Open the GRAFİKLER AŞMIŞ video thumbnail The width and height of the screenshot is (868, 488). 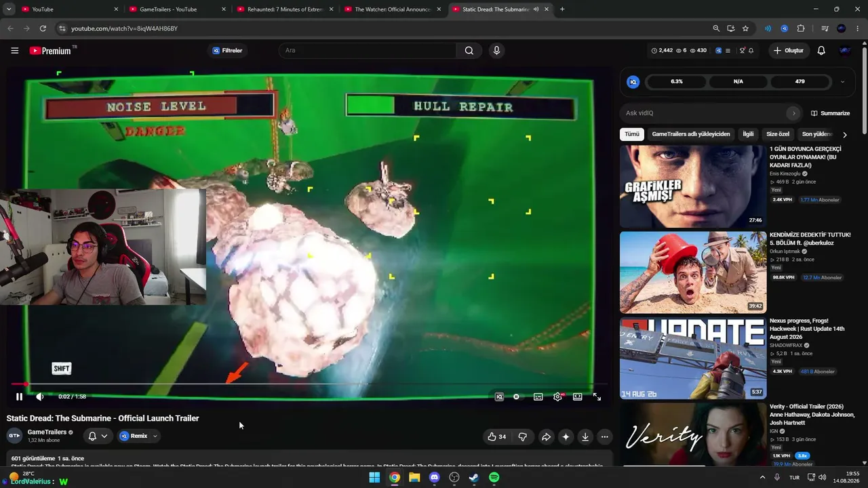click(693, 186)
